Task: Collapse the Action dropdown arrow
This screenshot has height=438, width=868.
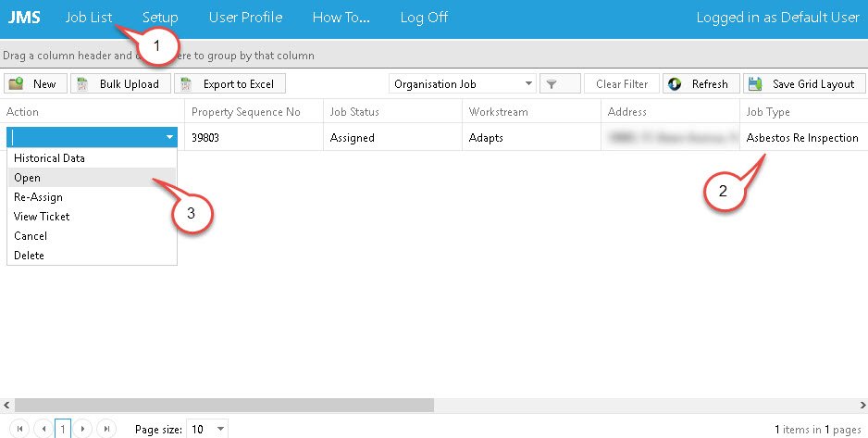Action: coord(169,137)
